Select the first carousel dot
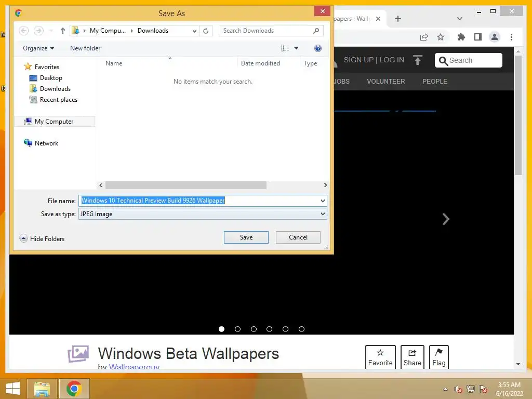532x399 pixels. (x=221, y=329)
